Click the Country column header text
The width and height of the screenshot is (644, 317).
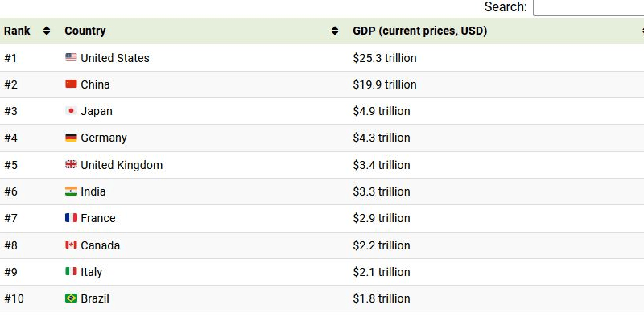(x=85, y=31)
